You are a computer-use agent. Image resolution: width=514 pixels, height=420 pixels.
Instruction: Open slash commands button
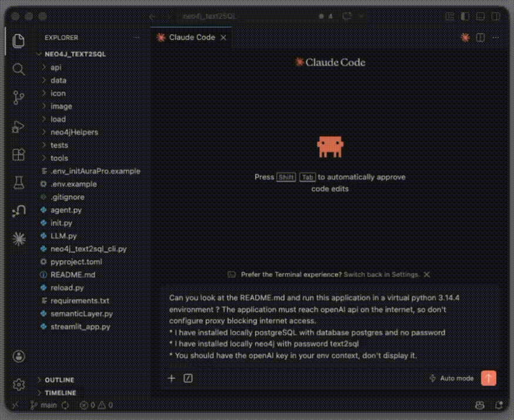click(x=188, y=378)
